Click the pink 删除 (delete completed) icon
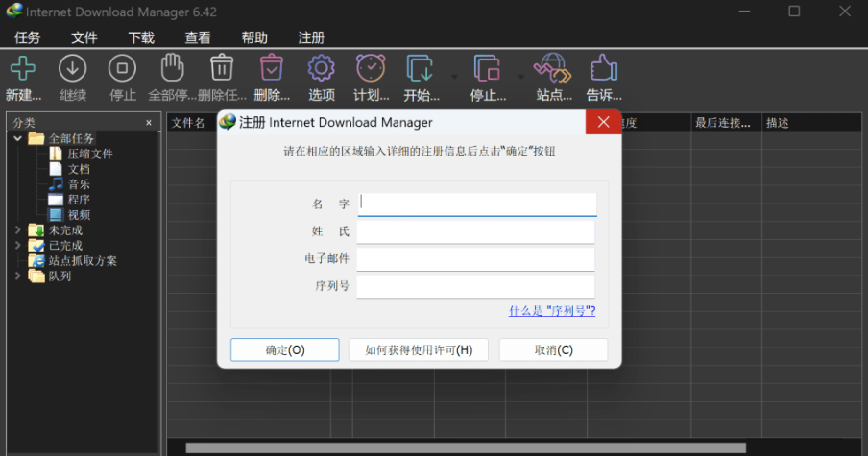The width and height of the screenshot is (868, 456). [271, 68]
